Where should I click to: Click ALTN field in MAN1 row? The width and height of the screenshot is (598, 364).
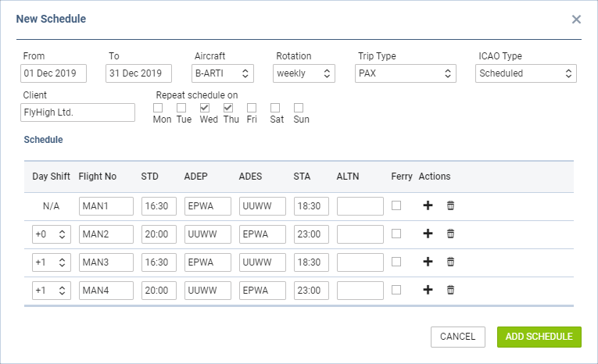(360, 206)
